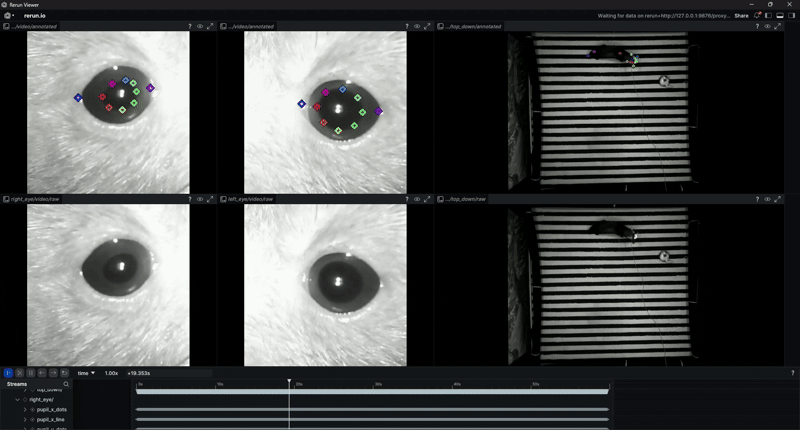The height and width of the screenshot is (430, 800).
Task: Click the 1.00x playback speed field
Action: coord(111,373)
